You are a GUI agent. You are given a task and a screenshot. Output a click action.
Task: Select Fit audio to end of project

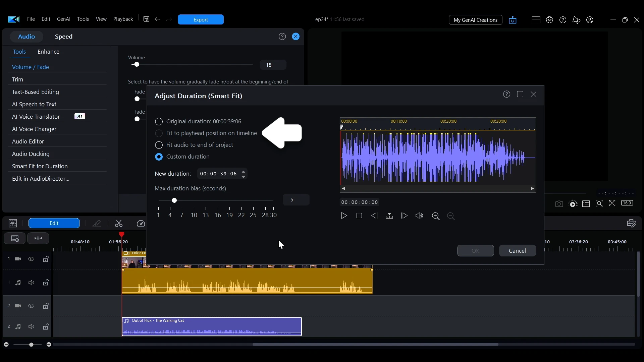tap(159, 145)
